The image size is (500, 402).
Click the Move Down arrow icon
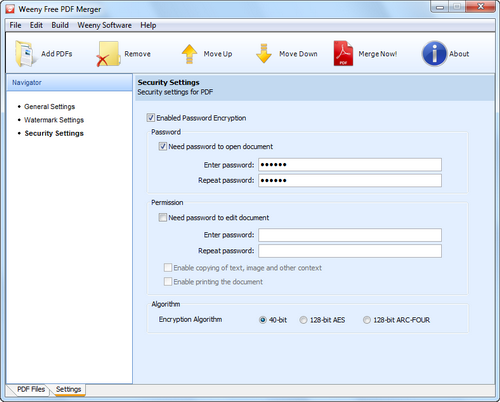coord(264,54)
